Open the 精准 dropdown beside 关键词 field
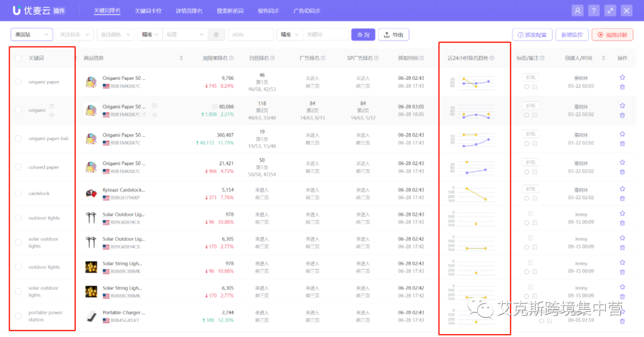This screenshot has width=644, height=337. 289,35
